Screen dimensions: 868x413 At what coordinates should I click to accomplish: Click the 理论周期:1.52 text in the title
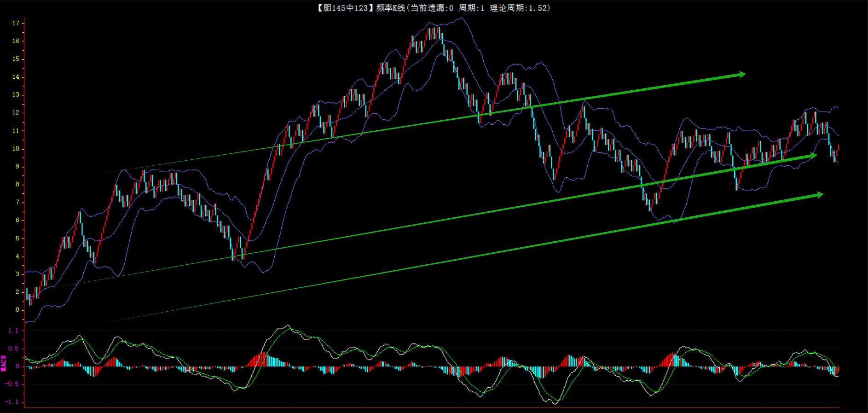tap(520, 8)
